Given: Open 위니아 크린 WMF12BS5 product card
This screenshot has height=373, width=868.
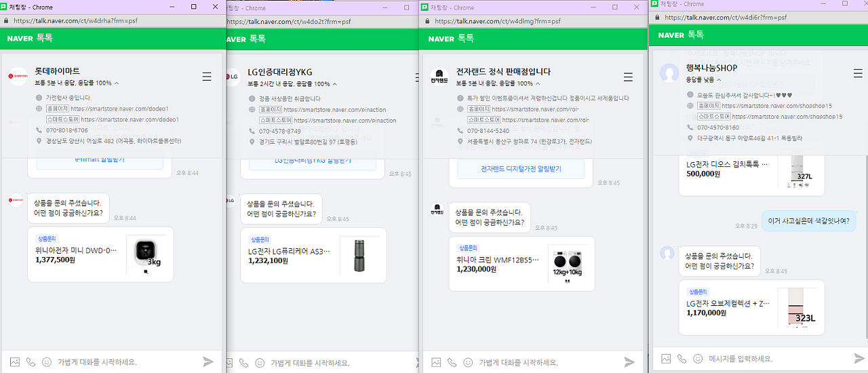Looking at the screenshot, I should 521,264.
